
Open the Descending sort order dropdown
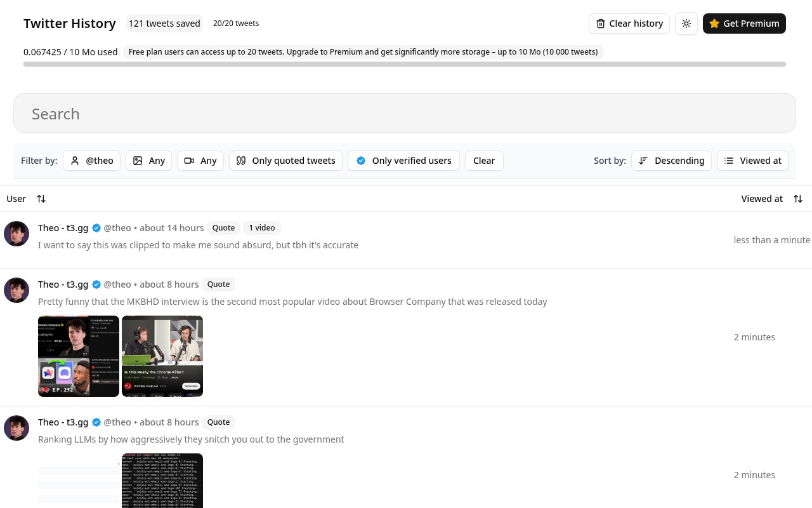[x=671, y=161]
